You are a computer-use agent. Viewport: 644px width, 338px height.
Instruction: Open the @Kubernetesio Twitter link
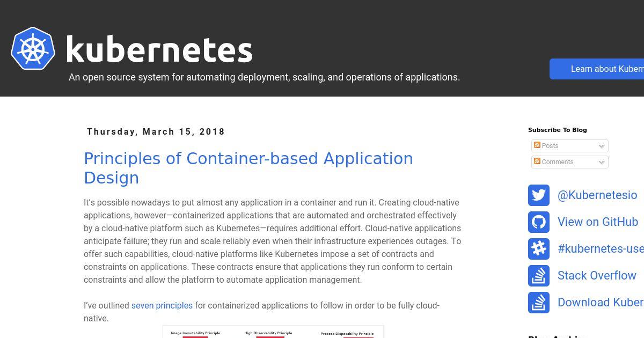[x=597, y=195]
